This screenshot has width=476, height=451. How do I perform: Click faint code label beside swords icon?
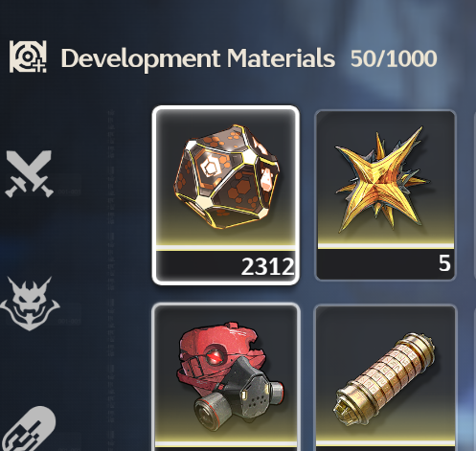69,192
